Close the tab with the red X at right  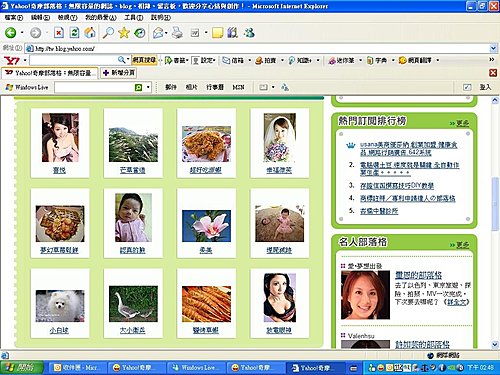point(493,73)
